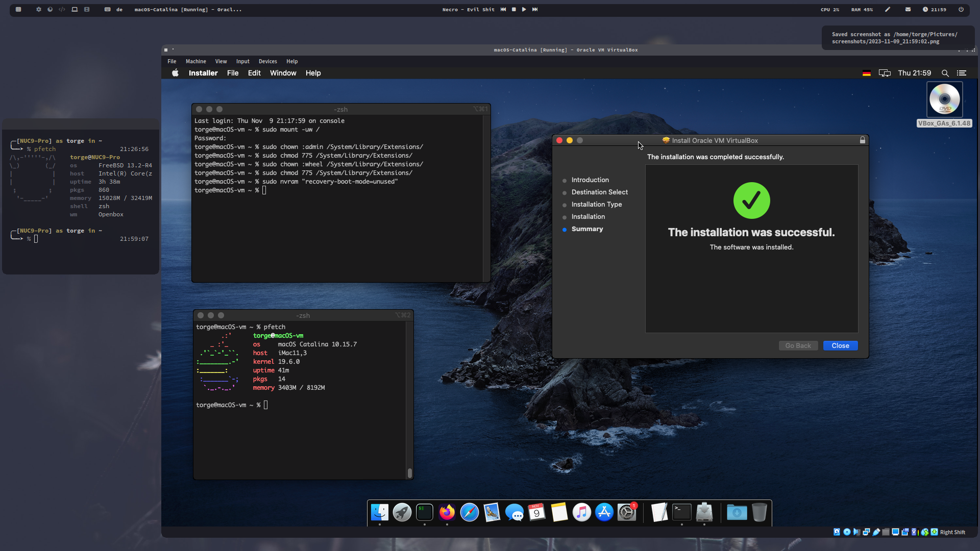Open VirtualBox Machine menu
Screen dimensions: 980x551
point(195,61)
